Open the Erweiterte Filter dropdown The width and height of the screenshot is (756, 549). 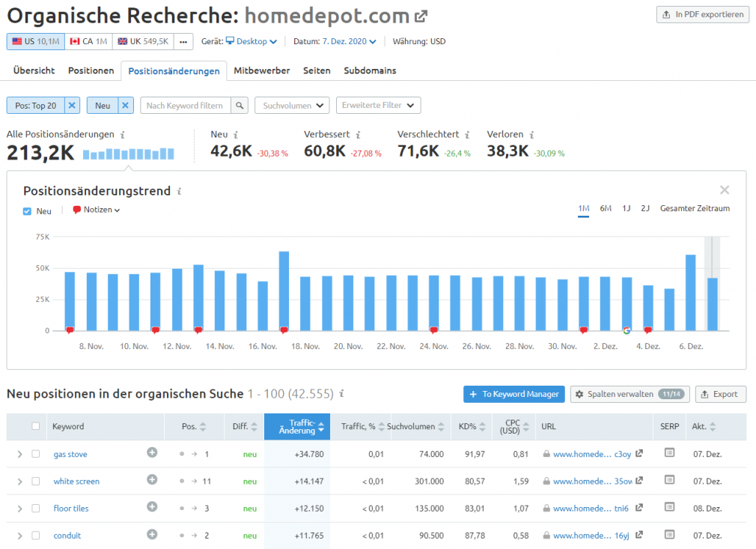(379, 105)
